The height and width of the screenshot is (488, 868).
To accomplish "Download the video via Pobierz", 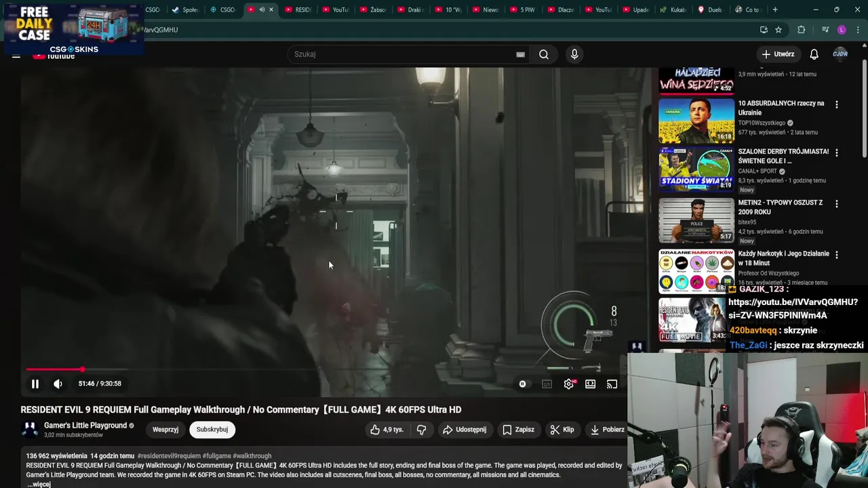I will point(607,430).
